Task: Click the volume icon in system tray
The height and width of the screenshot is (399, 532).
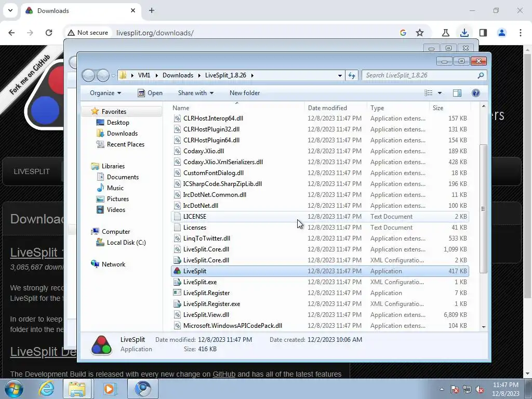Action: point(480,389)
